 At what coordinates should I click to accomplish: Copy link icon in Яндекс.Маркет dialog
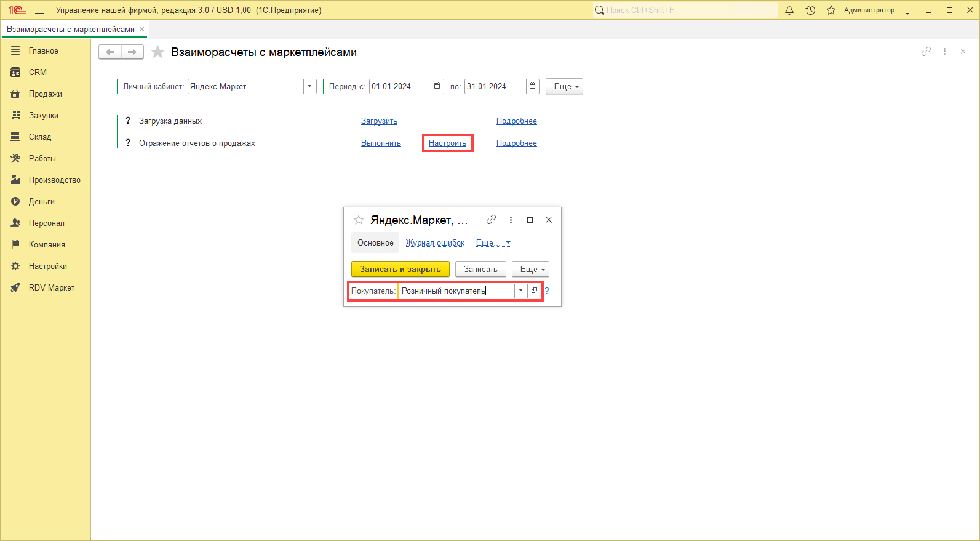[x=491, y=220]
